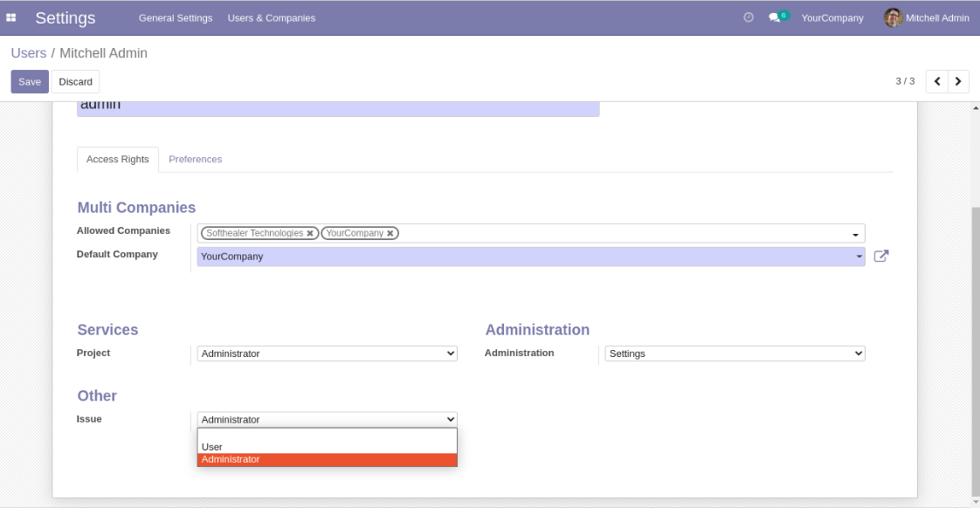The image size is (980, 508).
Task: Switch to the Preferences tab
Action: point(195,160)
